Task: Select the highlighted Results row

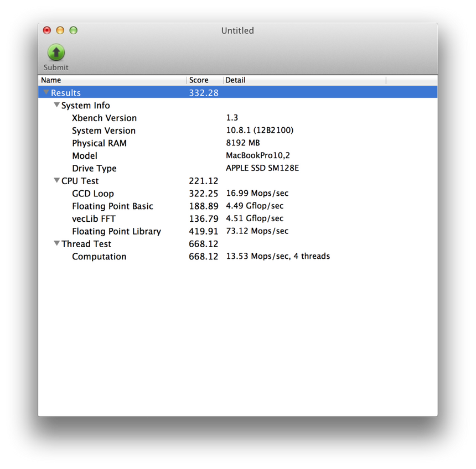Action: [111, 92]
